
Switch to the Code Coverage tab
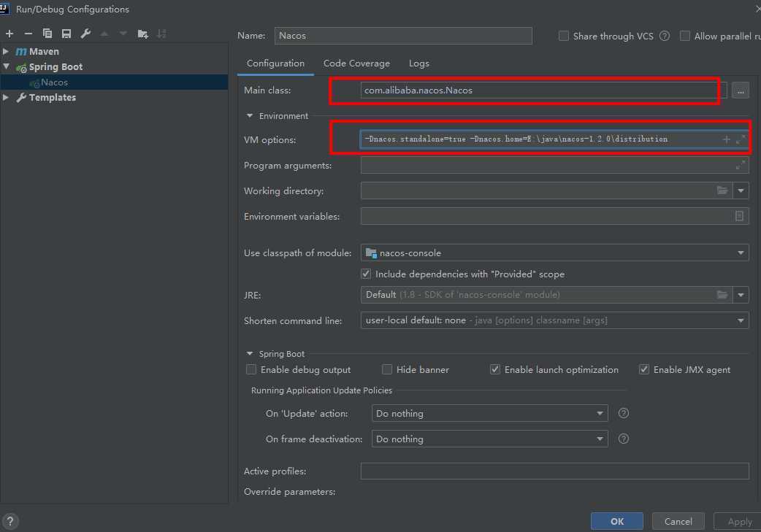(x=356, y=63)
